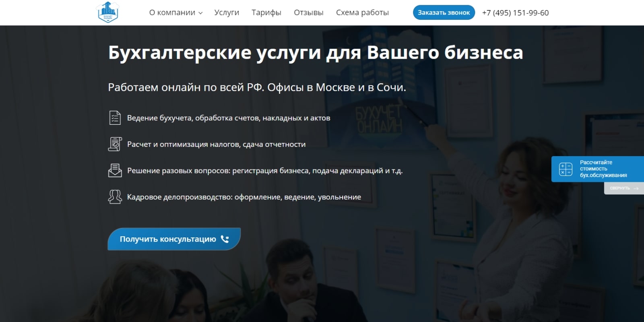
Task: Click the Заказать звонок button
Action: [x=444, y=12]
